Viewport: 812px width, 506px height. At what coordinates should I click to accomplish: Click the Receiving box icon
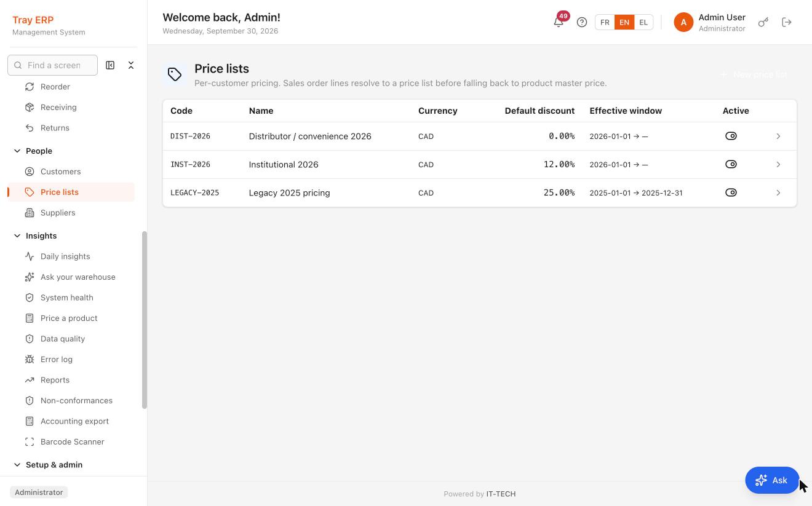click(30, 107)
